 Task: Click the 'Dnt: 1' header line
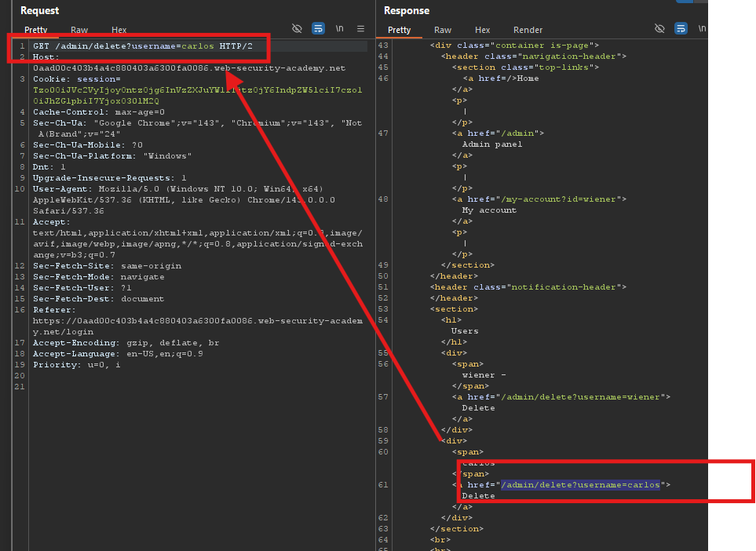(49, 167)
